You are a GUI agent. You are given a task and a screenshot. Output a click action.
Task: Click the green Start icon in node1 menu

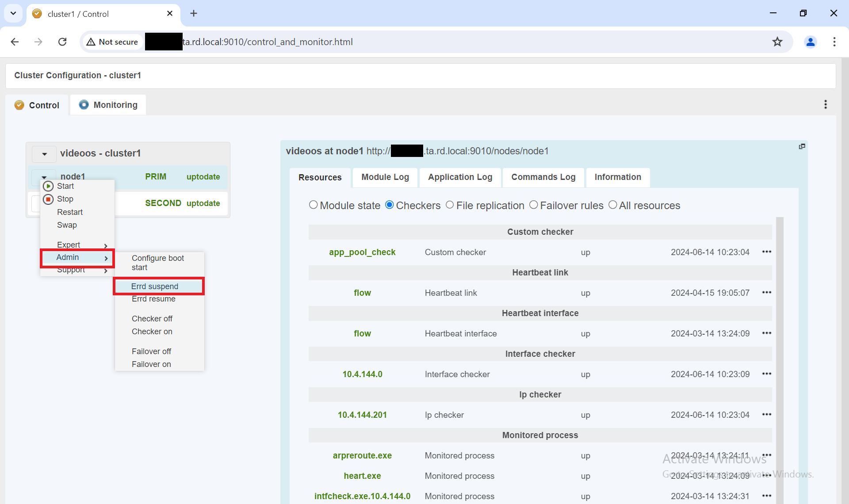pos(48,186)
